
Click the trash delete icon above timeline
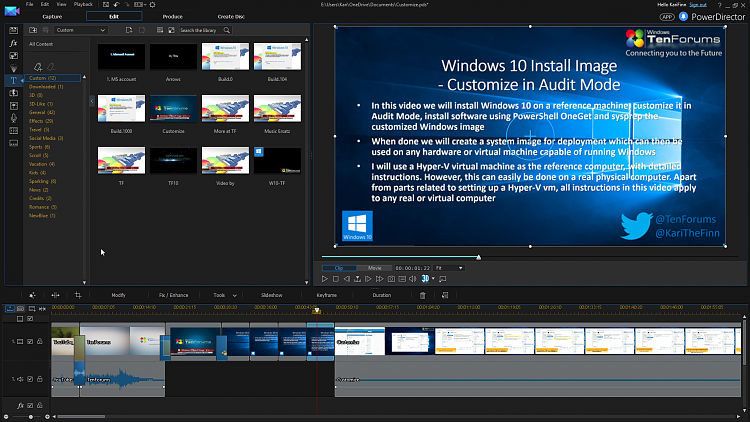(x=423, y=295)
